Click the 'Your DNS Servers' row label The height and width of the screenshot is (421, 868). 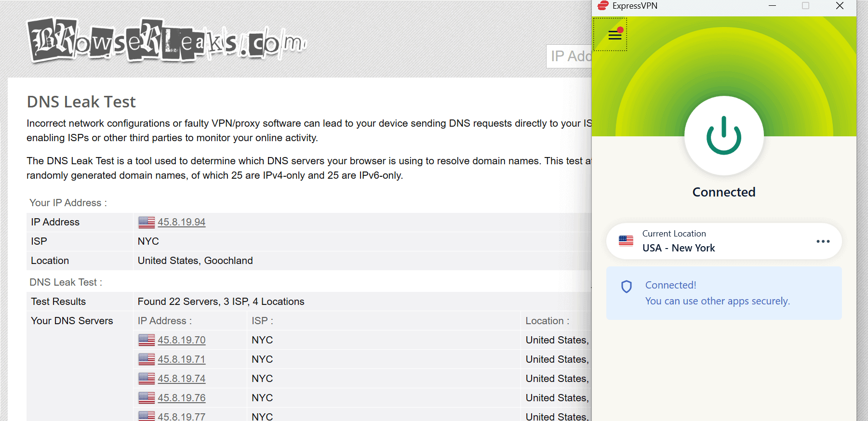pos(72,321)
